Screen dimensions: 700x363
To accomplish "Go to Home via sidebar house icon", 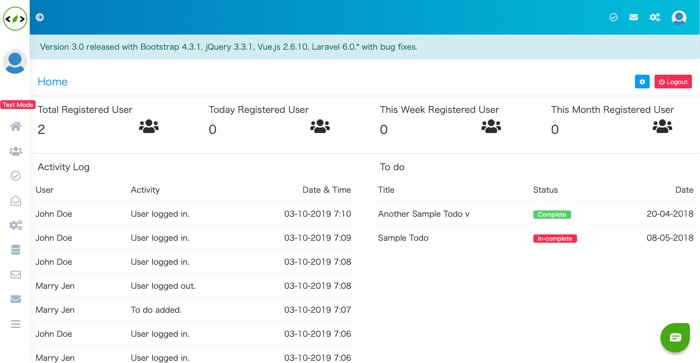I will (16, 126).
